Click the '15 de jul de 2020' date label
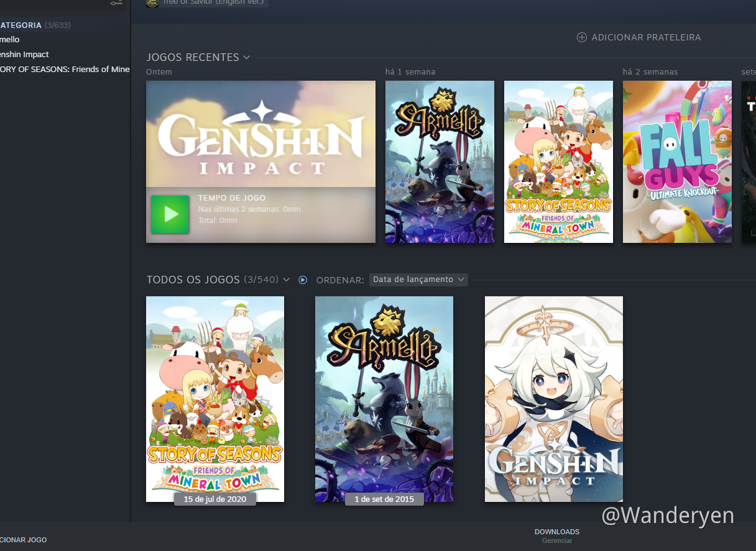 click(x=215, y=499)
